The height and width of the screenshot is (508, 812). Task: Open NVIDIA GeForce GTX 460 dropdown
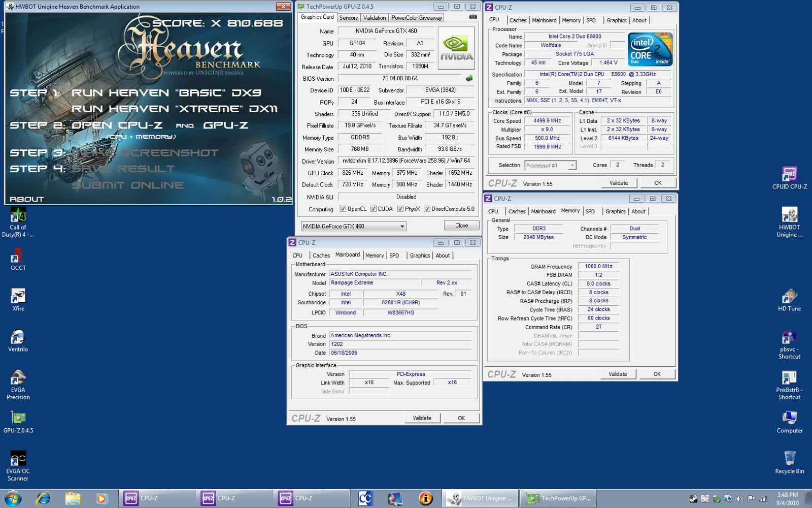(353, 226)
